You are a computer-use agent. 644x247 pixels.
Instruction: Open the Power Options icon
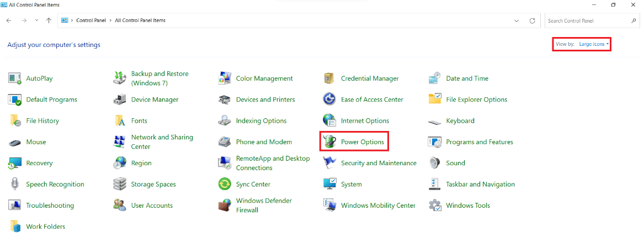(x=330, y=142)
